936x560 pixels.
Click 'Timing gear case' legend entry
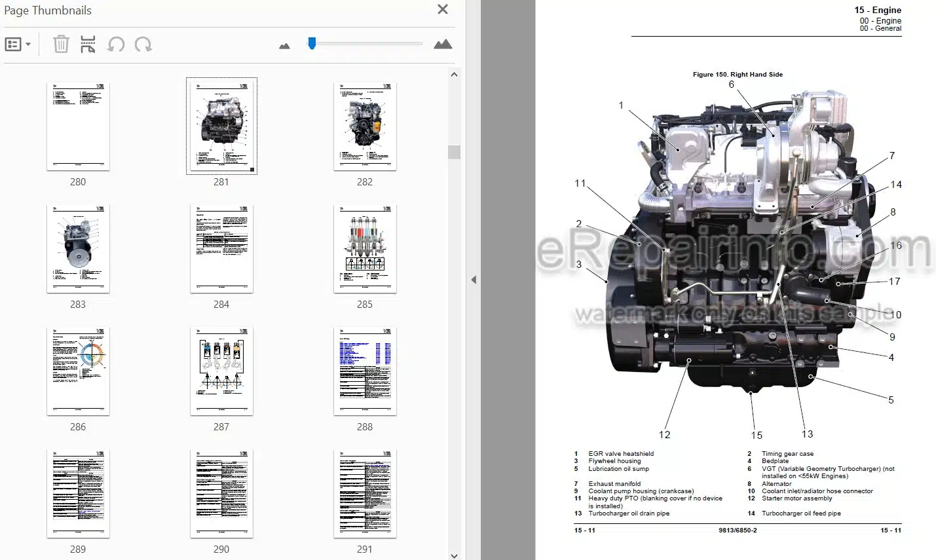pos(787,454)
